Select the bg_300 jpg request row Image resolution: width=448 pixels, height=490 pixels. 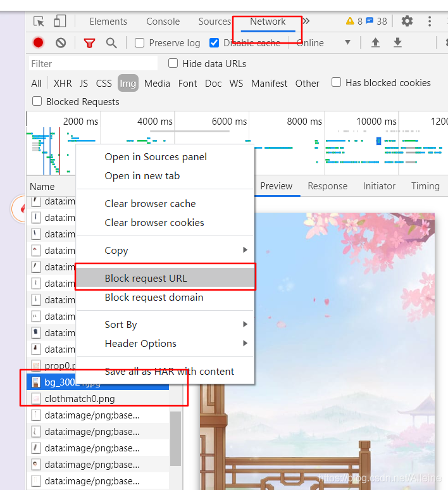[98, 382]
